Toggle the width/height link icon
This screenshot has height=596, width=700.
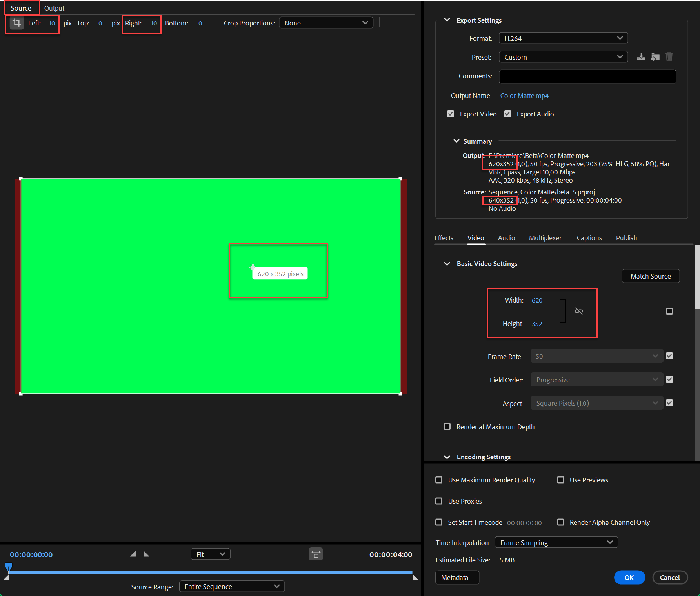tap(579, 311)
